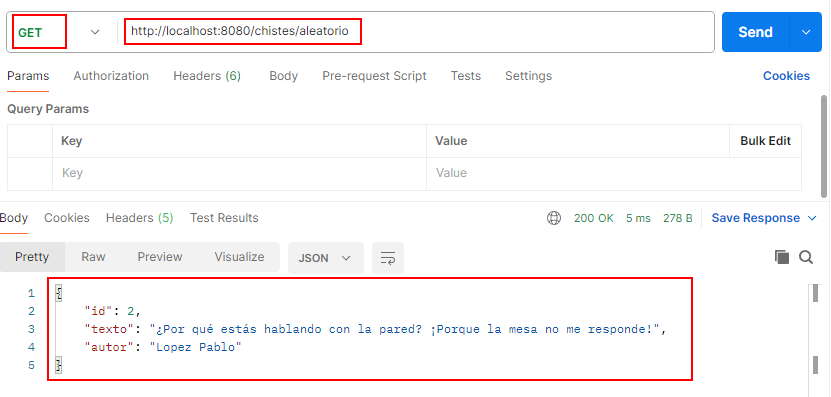Open the Send button arrow menu
Image resolution: width=831 pixels, height=397 pixels.
pyautogui.click(x=806, y=32)
